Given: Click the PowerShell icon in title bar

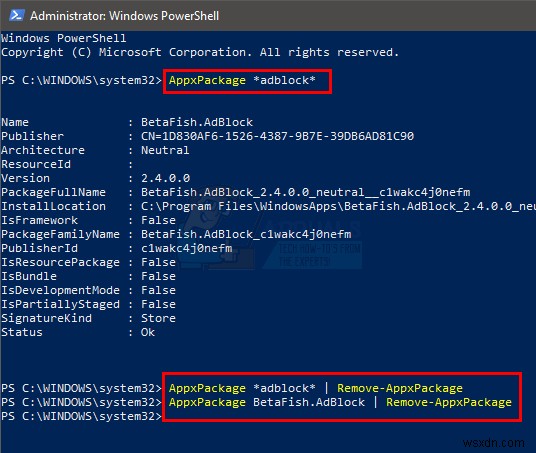Looking at the screenshot, I should pos(16,15).
